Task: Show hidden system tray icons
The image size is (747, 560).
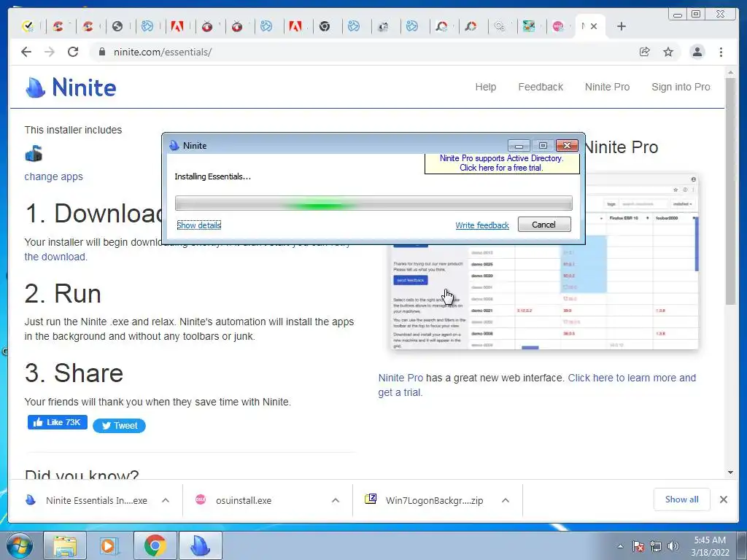Action: click(620, 546)
